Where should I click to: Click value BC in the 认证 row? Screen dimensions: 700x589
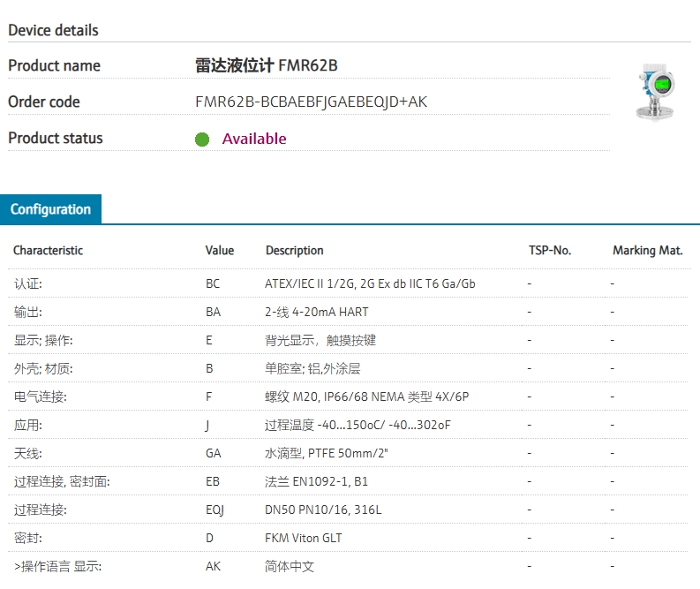pos(213,283)
